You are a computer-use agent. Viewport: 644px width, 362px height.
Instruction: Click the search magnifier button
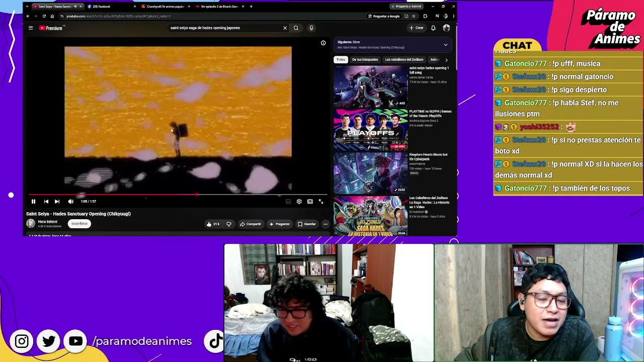(x=296, y=28)
